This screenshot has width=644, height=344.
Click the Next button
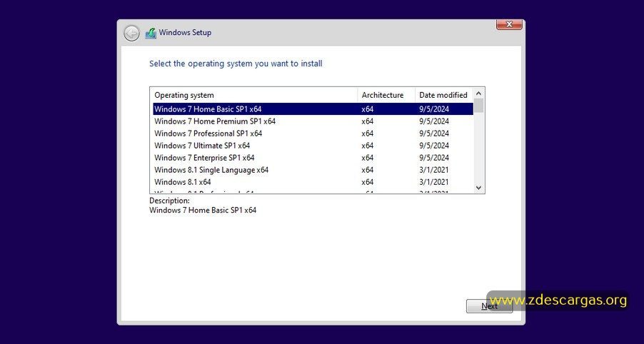[489, 306]
